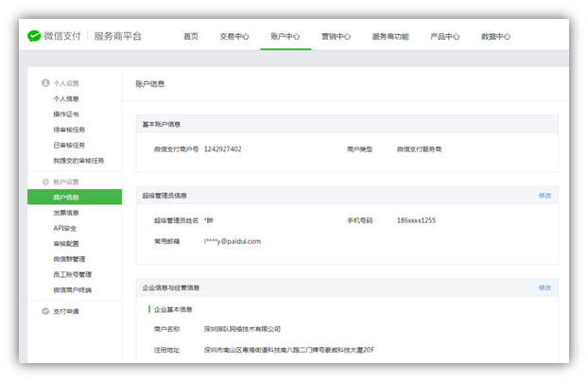Open 发票信息 in sidebar
588x382 pixels.
pyautogui.click(x=66, y=213)
